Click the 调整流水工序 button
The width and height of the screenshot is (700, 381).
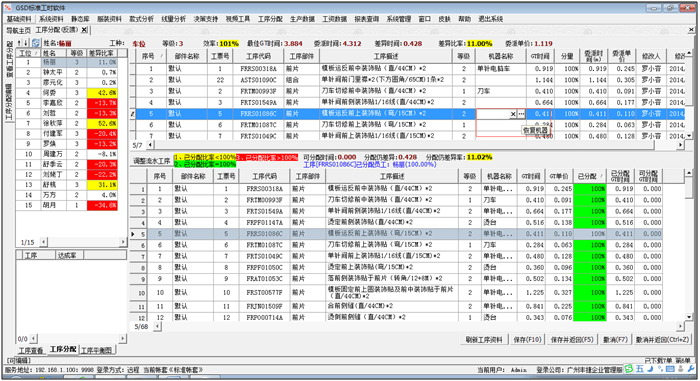[x=152, y=161]
